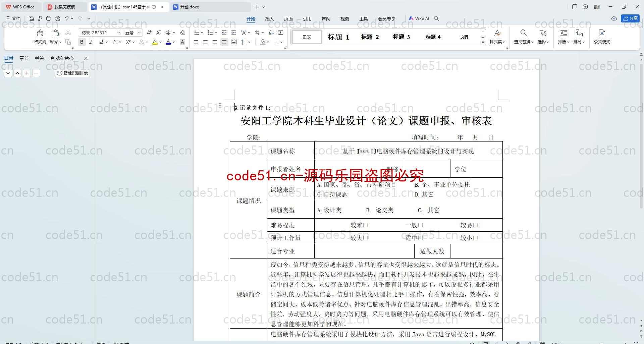Align text right
This screenshot has height=344, width=644.
pyautogui.click(x=215, y=42)
